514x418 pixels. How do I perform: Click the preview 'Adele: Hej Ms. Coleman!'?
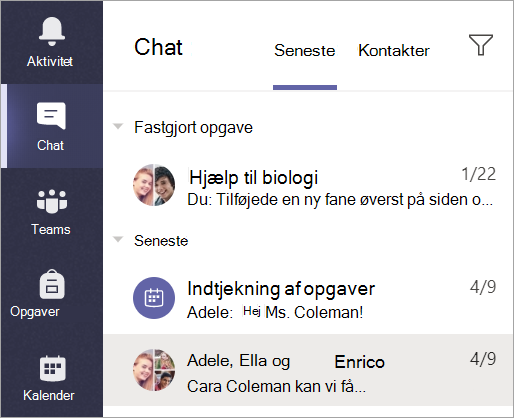275,313
